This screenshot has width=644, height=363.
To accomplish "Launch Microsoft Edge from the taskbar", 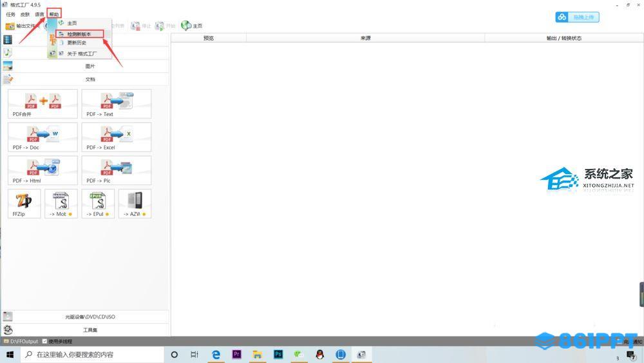I will pyautogui.click(x=216, y=355).
